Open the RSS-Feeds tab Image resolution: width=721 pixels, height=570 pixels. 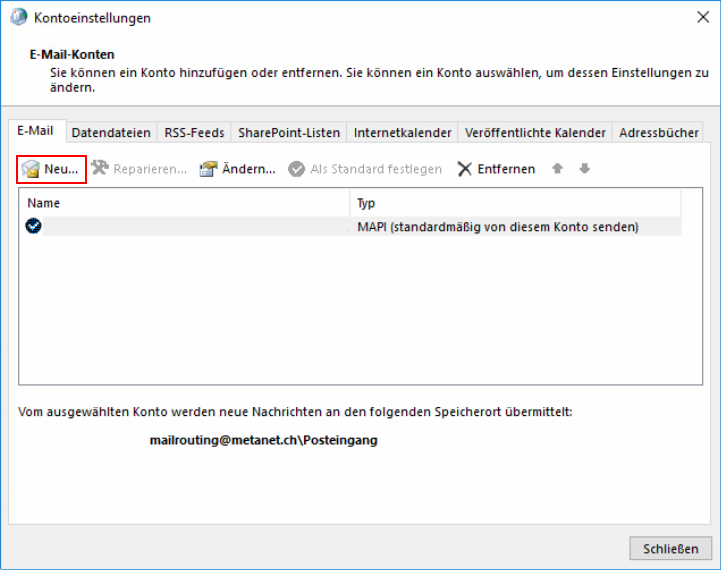194,132
